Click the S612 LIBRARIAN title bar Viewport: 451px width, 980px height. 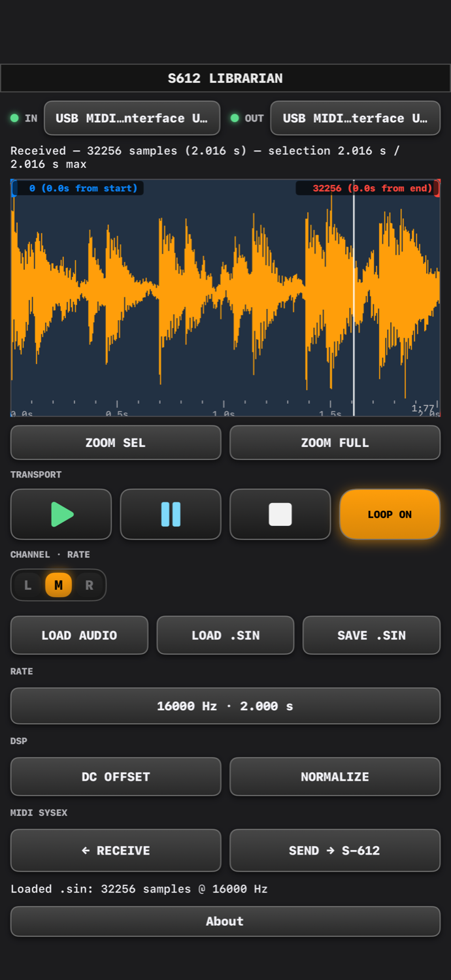225,78
